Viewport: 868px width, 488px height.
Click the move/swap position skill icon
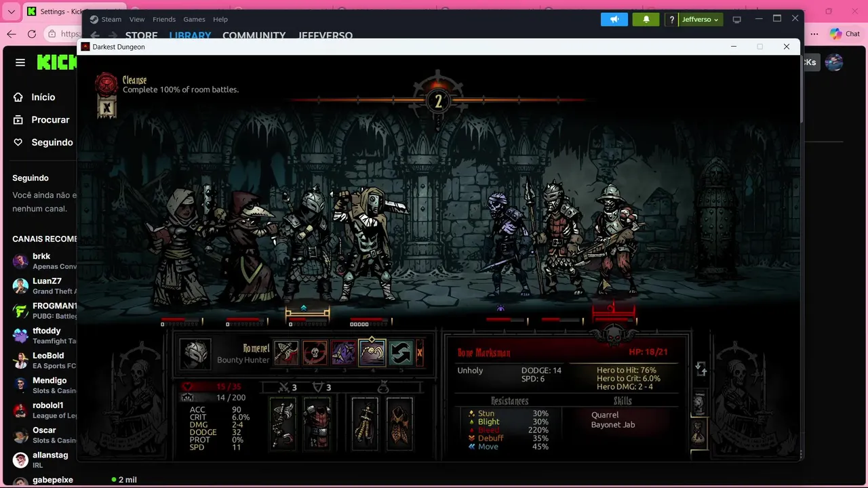point(401,353)
